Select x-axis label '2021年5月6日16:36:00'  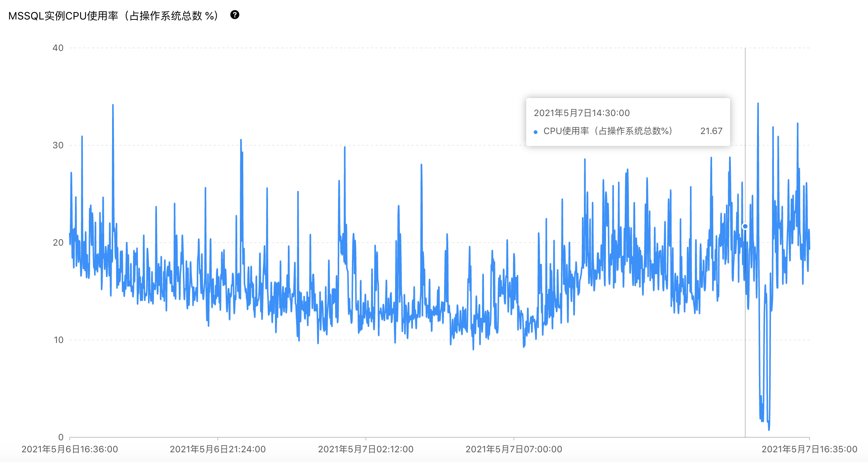[x=70, y=449]
